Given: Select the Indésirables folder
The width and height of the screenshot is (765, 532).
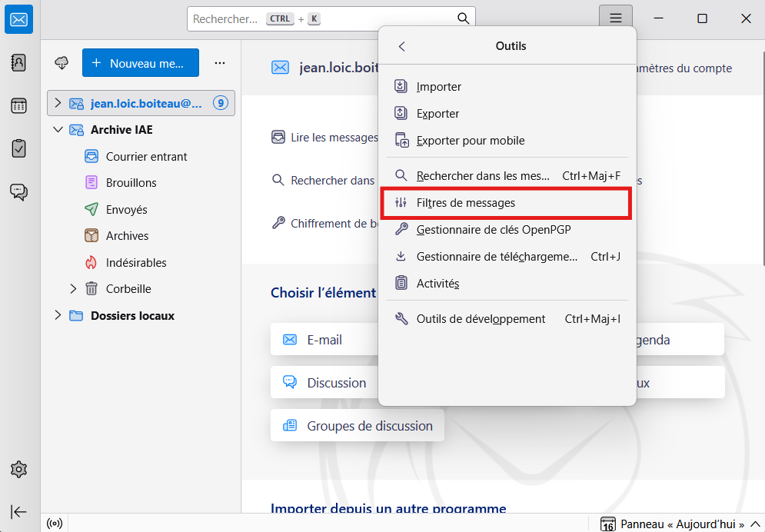Looking at the screenshot, I should point(135,263).
